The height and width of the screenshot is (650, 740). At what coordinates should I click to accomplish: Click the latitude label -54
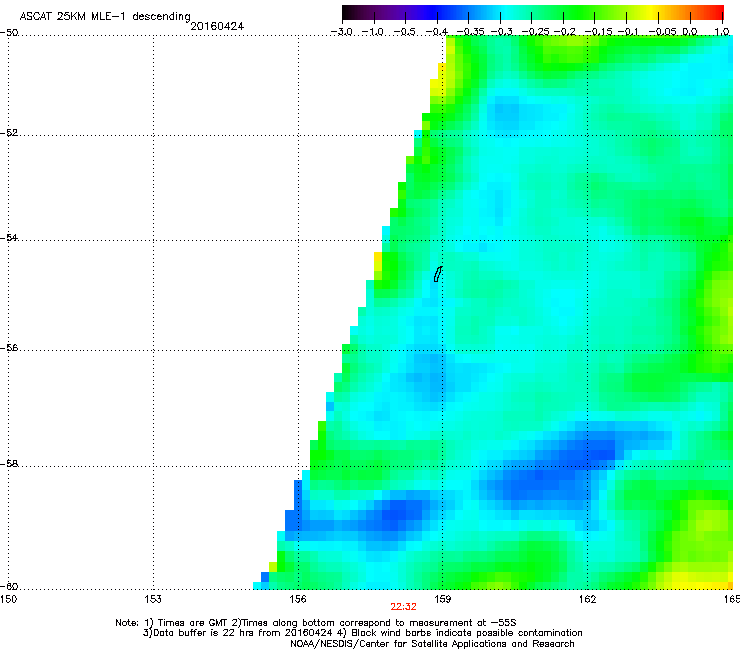pos(9,238)
